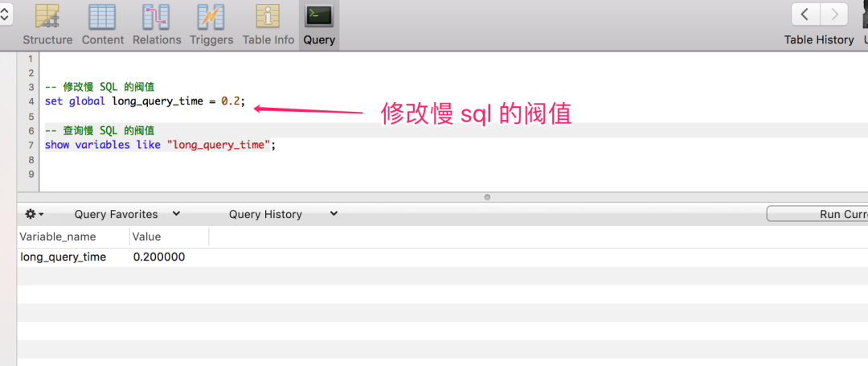
Task: Click the Run Current query button
Action: pos(817,214)
